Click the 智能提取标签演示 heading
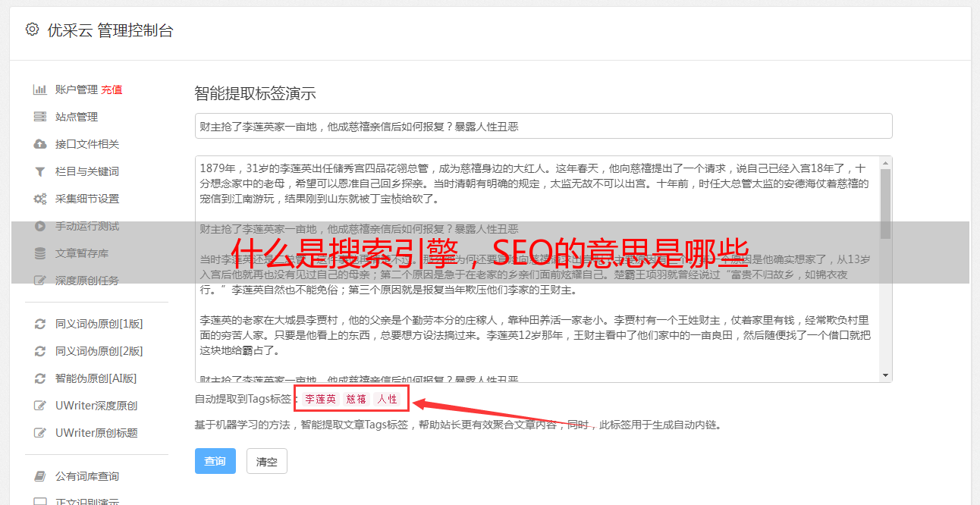The height and width of the screenshot is (505, 980). [x=255, y=94]
